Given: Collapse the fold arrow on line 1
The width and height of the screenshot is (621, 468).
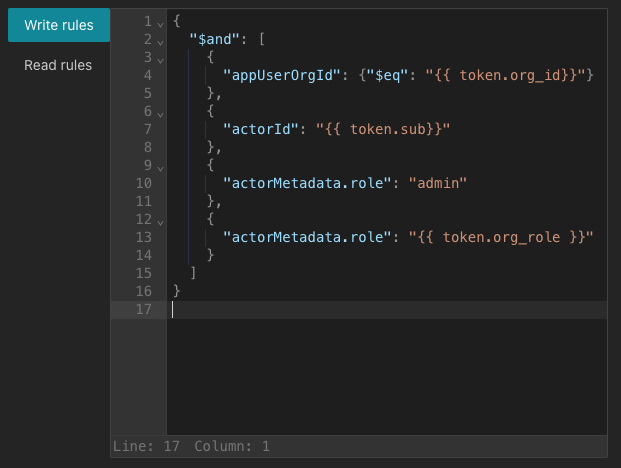Looking at the screenshot, I should 160,25.
